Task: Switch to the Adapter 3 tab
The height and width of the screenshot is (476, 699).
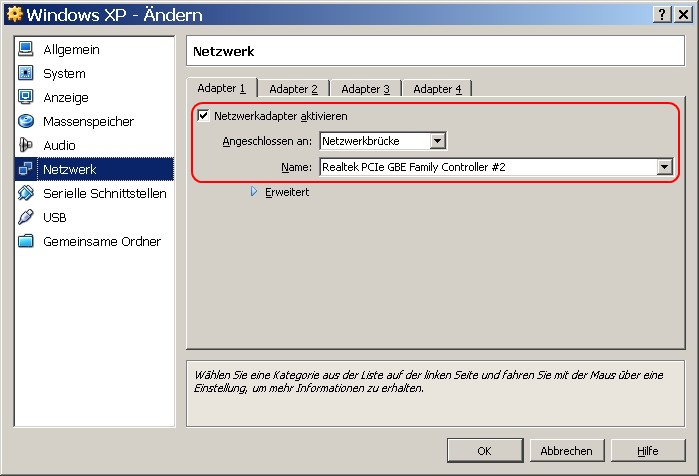Action: click(x=365, y=89)
